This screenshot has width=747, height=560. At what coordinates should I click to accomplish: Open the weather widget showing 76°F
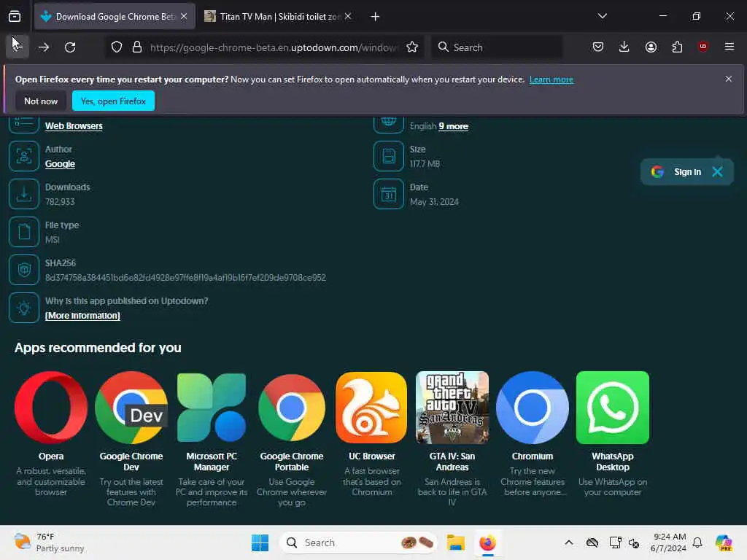point(49,542)
